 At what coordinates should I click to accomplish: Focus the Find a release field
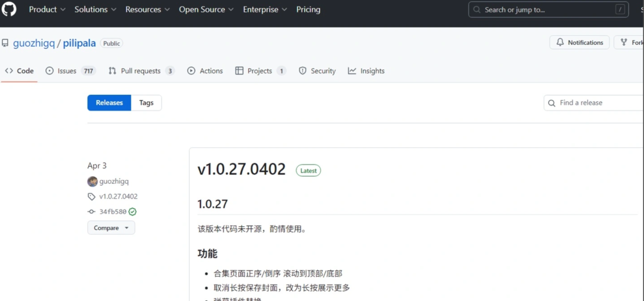pos(594,103)
